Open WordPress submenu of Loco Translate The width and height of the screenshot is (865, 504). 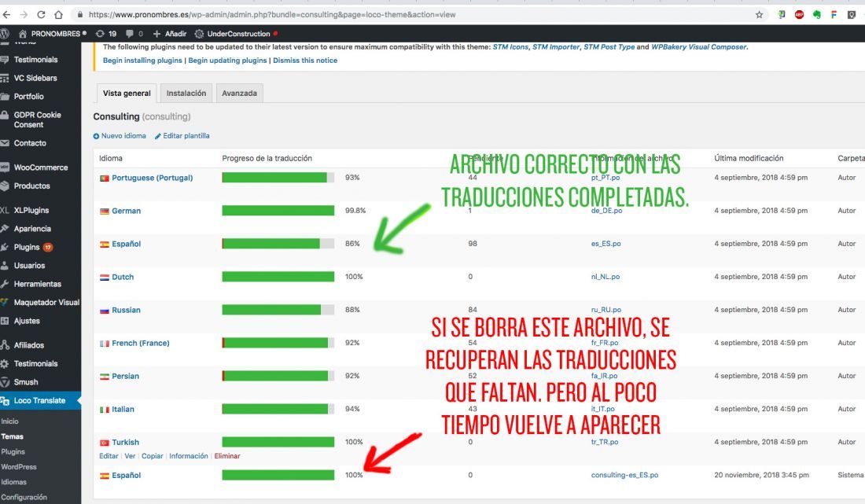tap(19, 467)
